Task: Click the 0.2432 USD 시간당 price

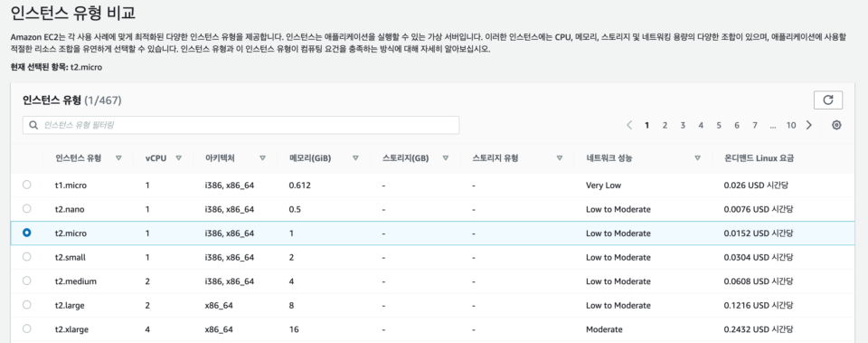Action: (x=759, y=329)
